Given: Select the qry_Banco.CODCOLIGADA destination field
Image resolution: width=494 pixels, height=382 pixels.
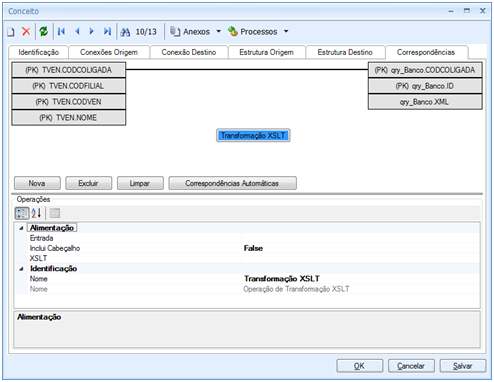Looking at the screenshot, I should [425, 70].
